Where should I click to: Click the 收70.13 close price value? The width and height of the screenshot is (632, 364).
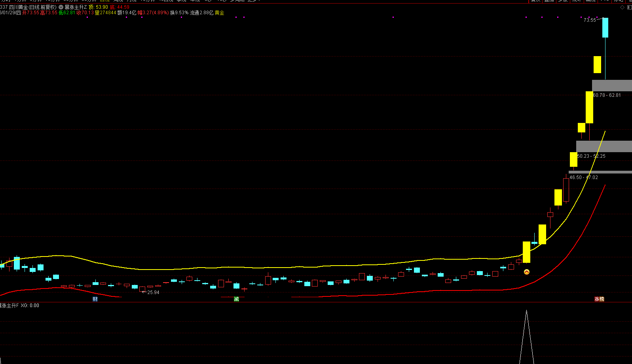click(85, 13)
